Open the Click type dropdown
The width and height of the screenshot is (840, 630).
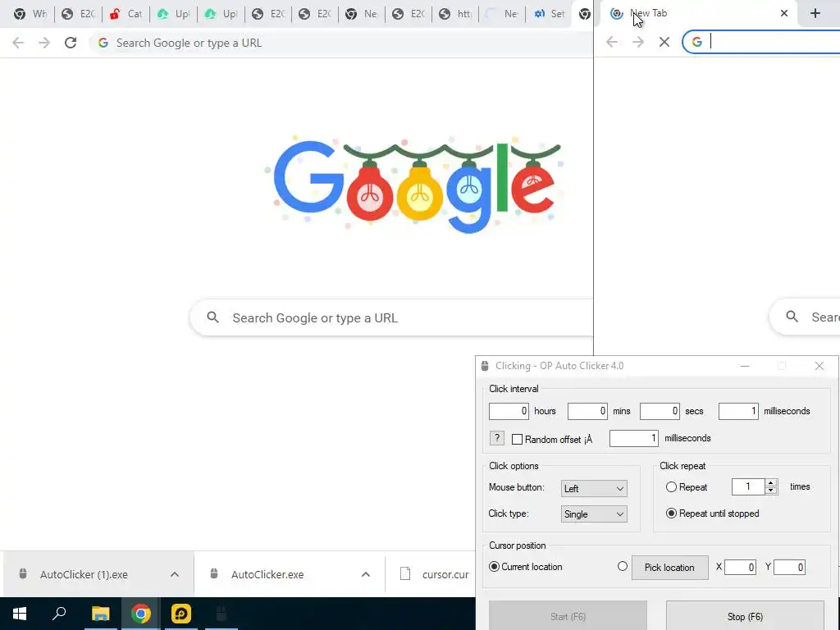click(594, 514)
